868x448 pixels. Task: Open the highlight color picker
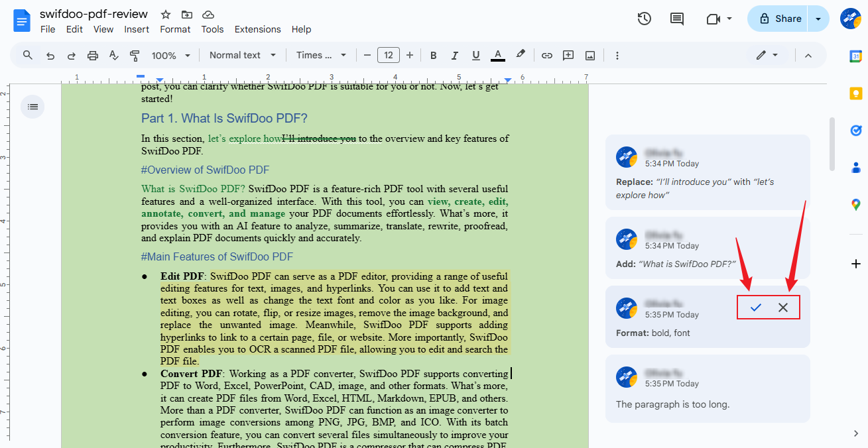pyautogui.click(x=521, y=55)
